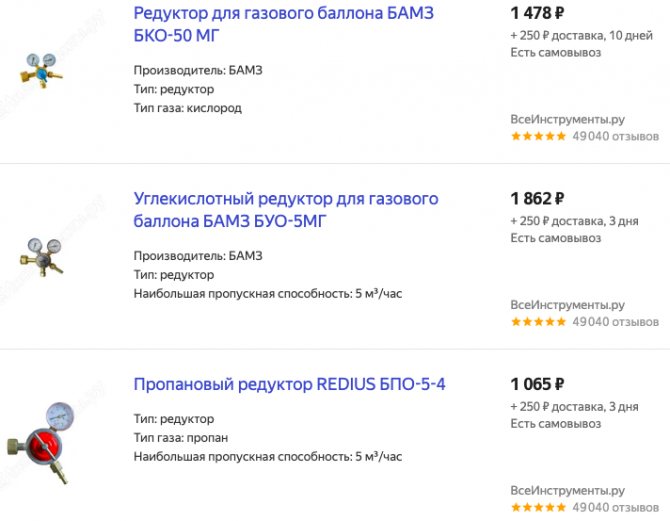The height and width of the screenshot is (521, 670).
Task: Click the 1 862 ₽ price
Action: 537,199
